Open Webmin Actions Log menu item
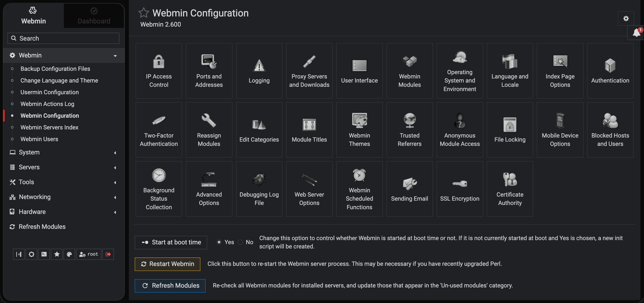Viewport: 644px width, 303px height. [47, 104]
